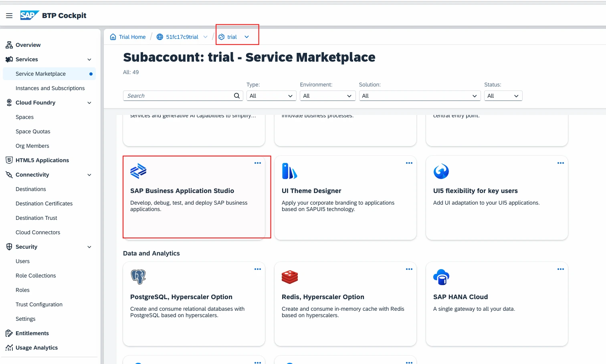Select Service Marketplace in sidebar
Viewport: 606px width, 364px height.
(x=49, y=74)
